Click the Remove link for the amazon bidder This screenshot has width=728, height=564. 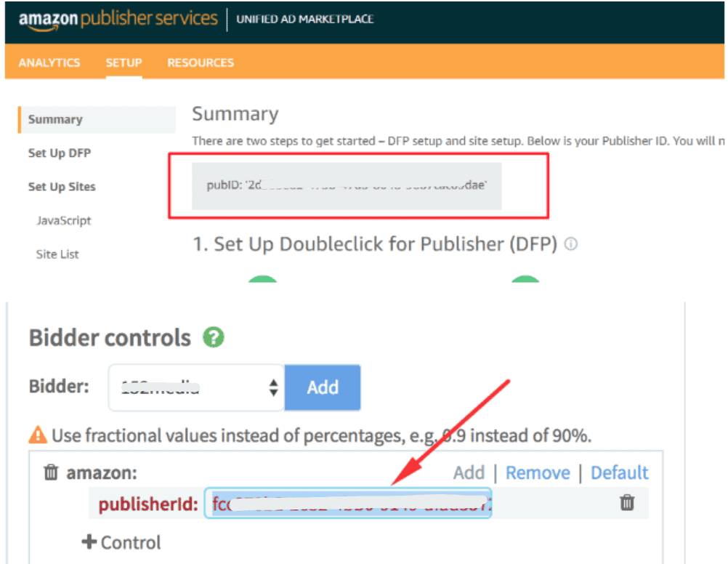[538, 472]
